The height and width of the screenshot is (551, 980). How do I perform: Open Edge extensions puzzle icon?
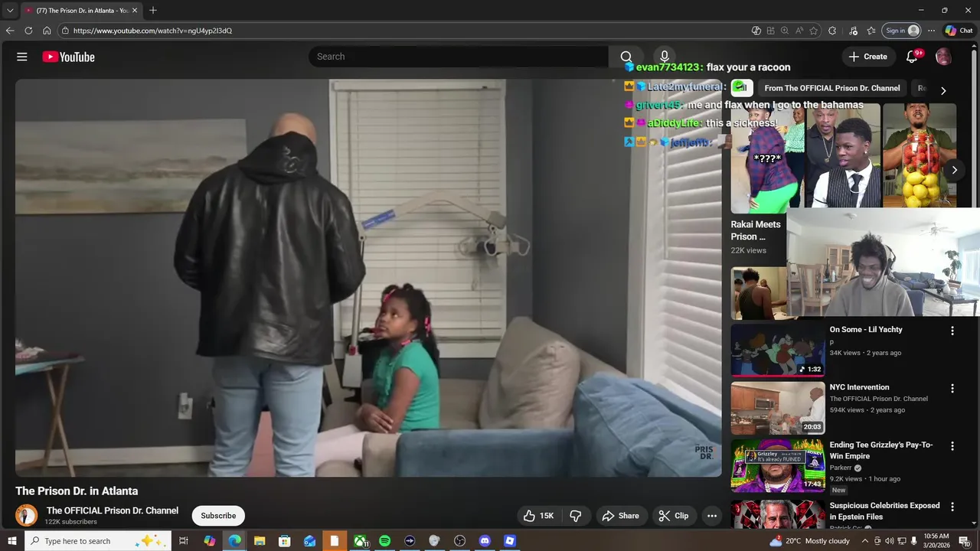coord(833,31)
